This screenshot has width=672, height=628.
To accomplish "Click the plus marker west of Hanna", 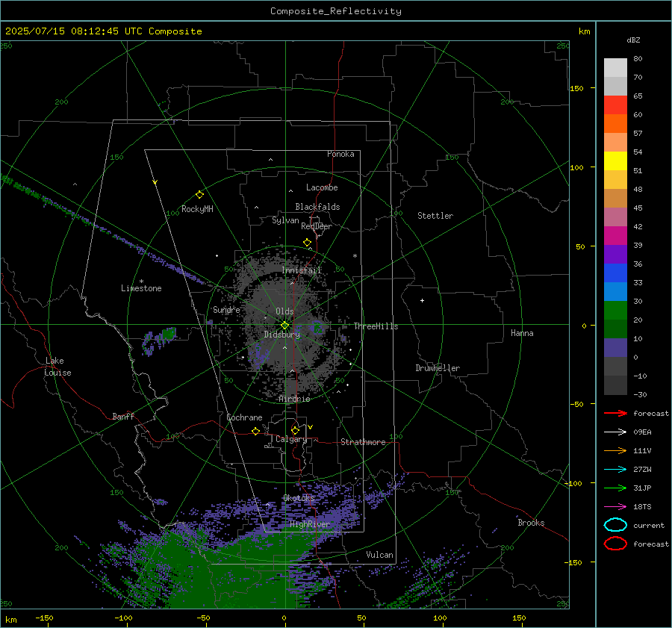I will pyautogui.click(x=422, y=300).
